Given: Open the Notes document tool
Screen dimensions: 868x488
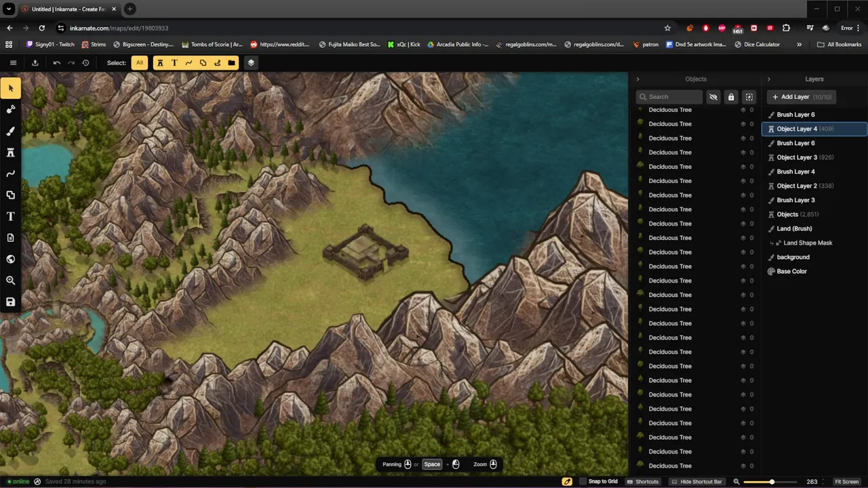Looking at the screenshot, I should (x=10, y=238).
